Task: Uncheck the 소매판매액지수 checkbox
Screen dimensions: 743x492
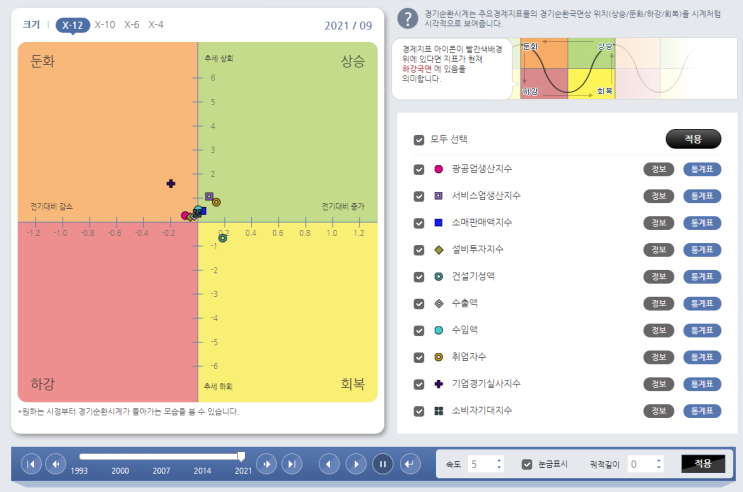Action: click(x=419, y=223)
